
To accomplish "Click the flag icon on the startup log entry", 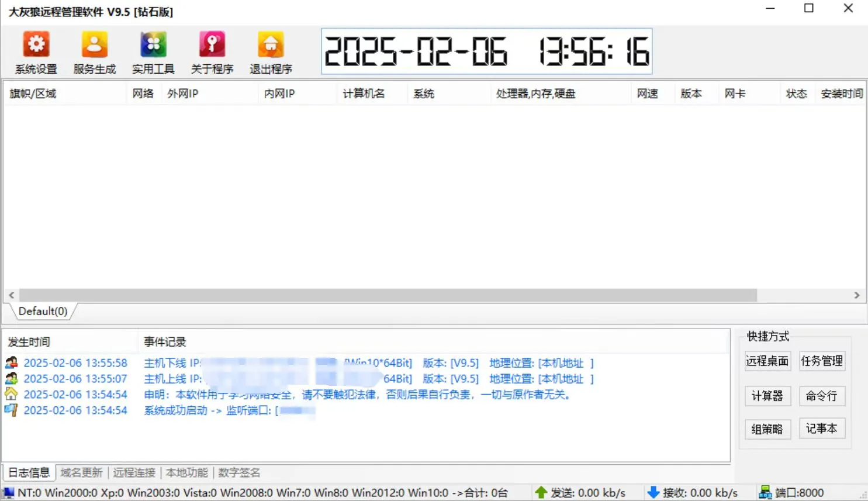I will (x=12, y=410).
